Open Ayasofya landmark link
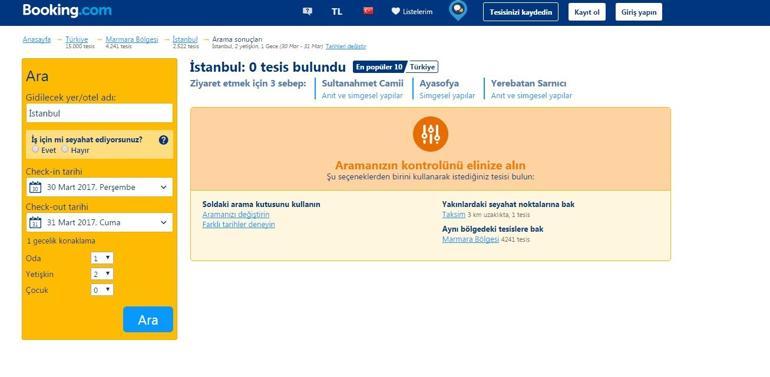This screenshot has height=377, width=770. pos(439,83)
